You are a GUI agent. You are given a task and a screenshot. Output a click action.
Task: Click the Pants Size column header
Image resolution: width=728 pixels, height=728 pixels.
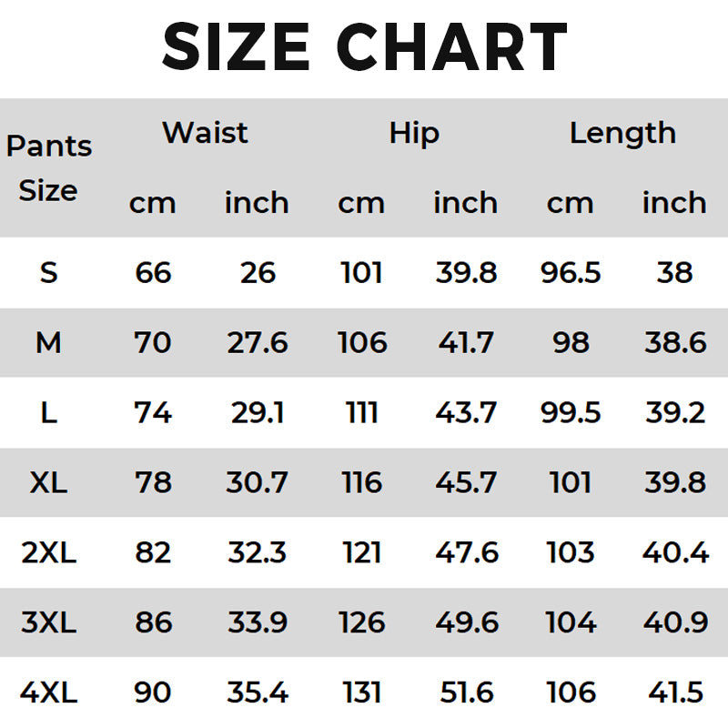click(49, 168)
